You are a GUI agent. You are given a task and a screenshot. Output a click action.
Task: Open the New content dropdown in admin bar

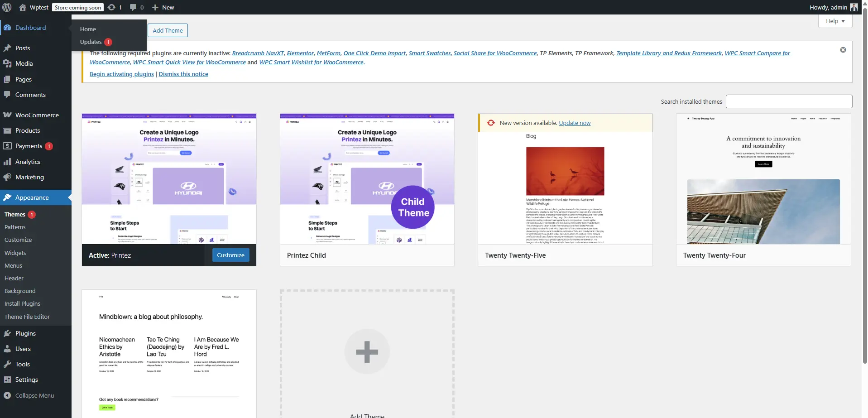(163, 7)
